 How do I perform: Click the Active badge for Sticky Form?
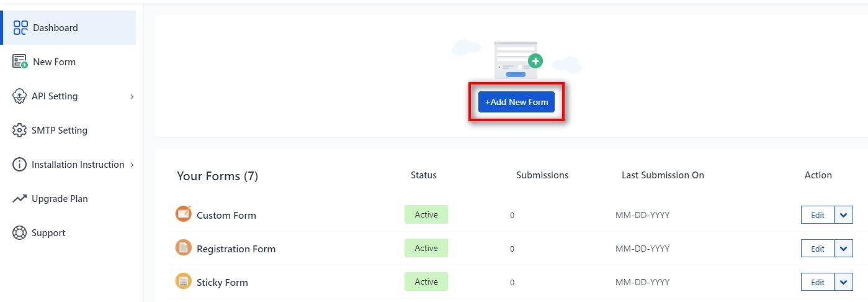[x=426, y=281]
